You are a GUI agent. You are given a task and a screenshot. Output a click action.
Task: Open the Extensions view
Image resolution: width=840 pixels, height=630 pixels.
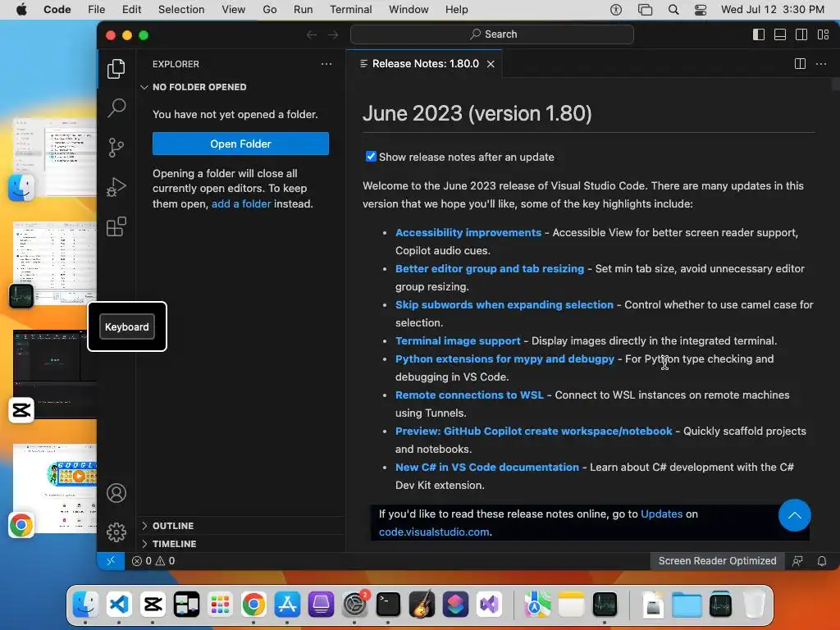116,226
